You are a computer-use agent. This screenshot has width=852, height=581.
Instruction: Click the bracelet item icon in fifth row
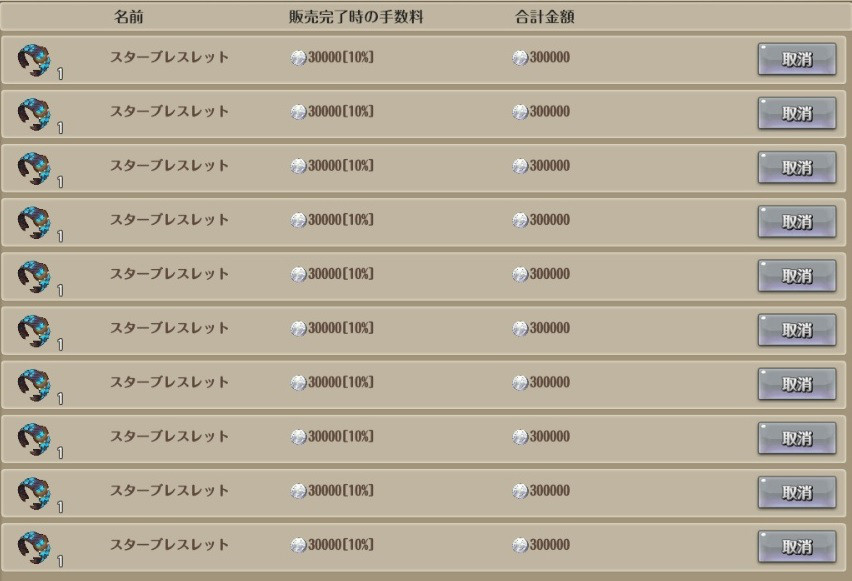(34, 277)
